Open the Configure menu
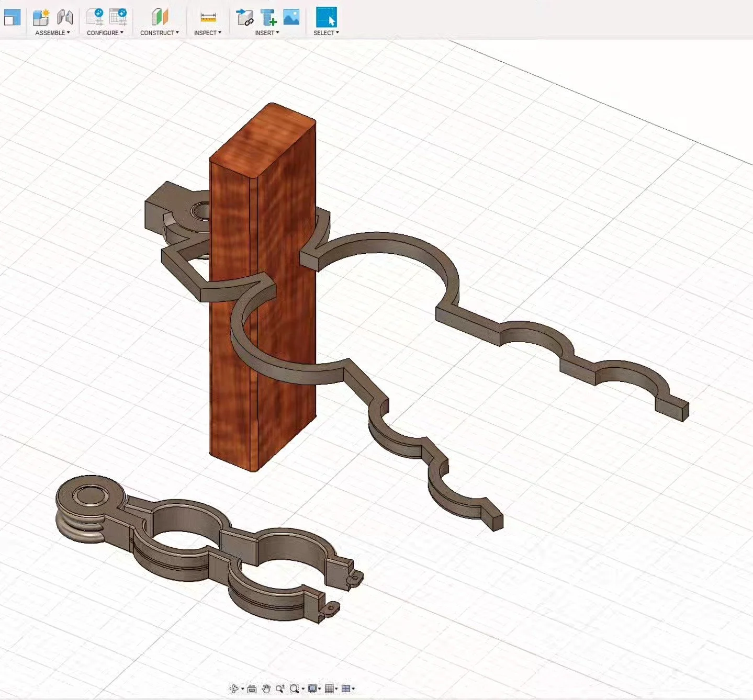753x700 pixels. click(104, 32)
